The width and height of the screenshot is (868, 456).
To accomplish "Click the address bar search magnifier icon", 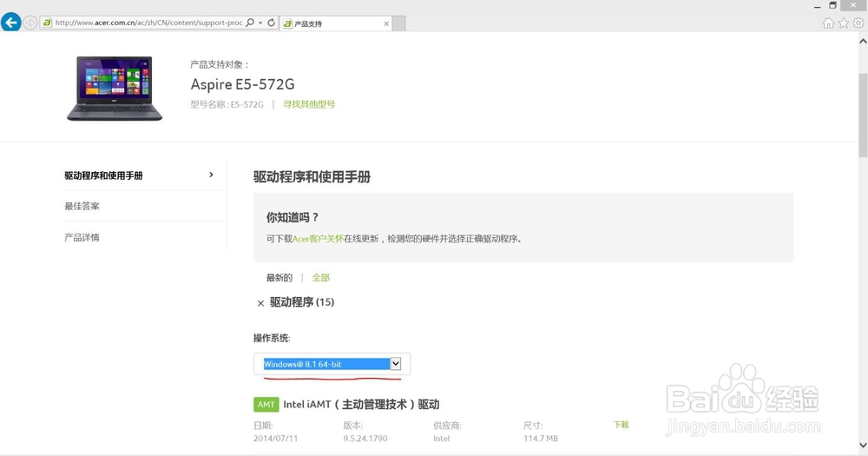I will (x=250, y=23).
